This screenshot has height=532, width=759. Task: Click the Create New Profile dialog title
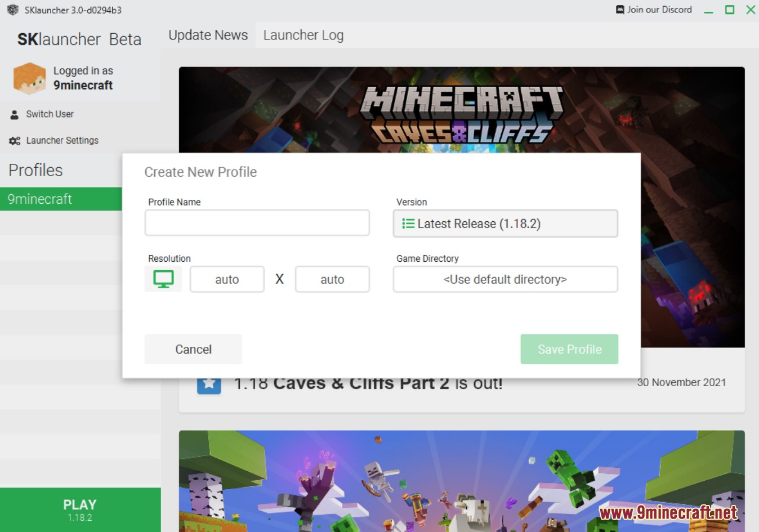click(200, 172)
